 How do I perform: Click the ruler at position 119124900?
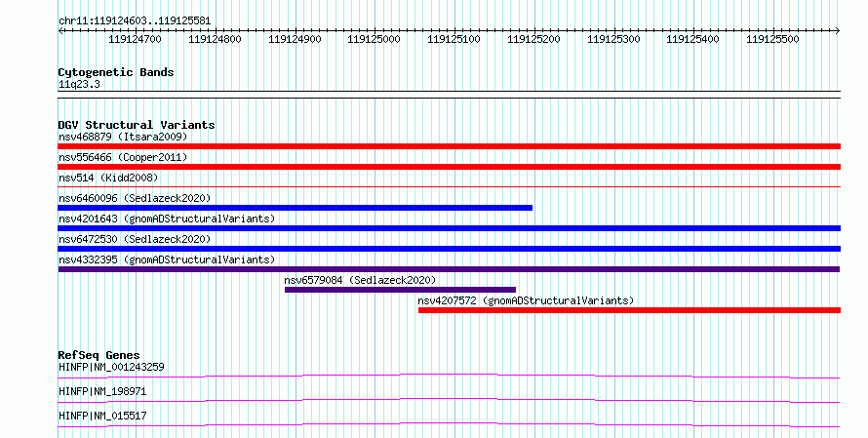295,39
